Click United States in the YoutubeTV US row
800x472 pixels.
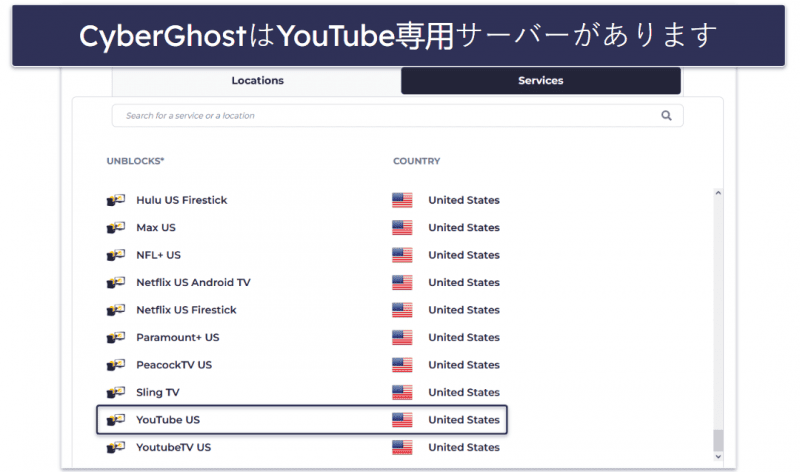[x=464, y=448]
